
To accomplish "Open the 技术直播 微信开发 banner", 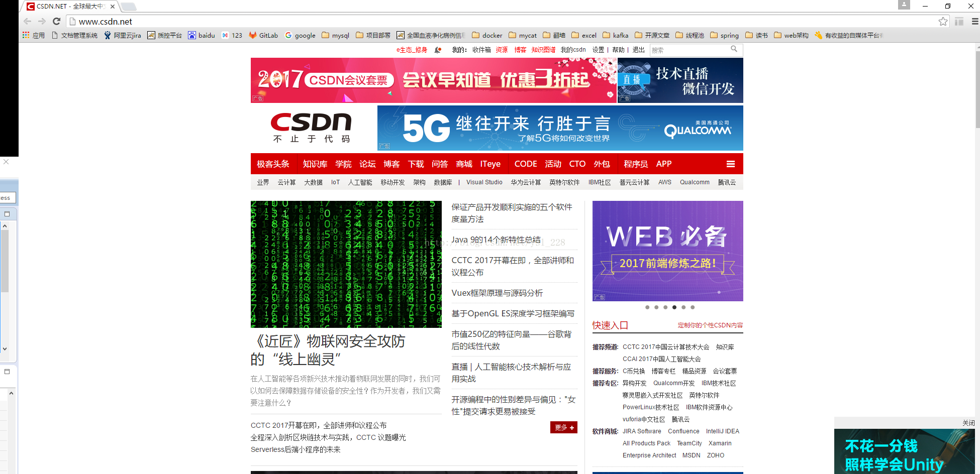I will tap(680, 80).
